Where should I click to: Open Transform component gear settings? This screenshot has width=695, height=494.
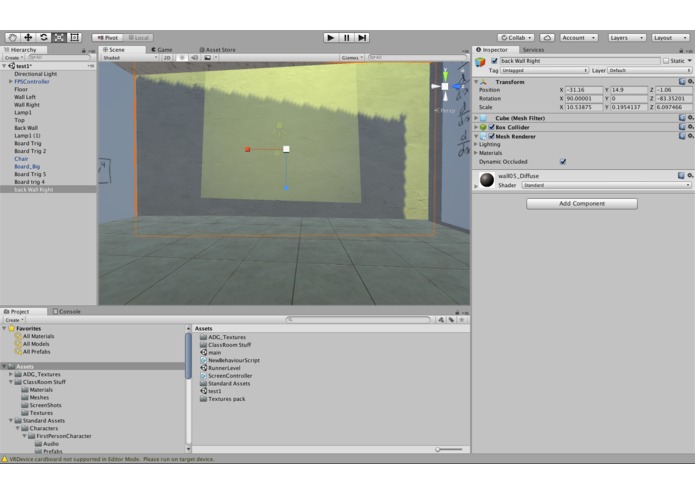click(x=690, y=82)
